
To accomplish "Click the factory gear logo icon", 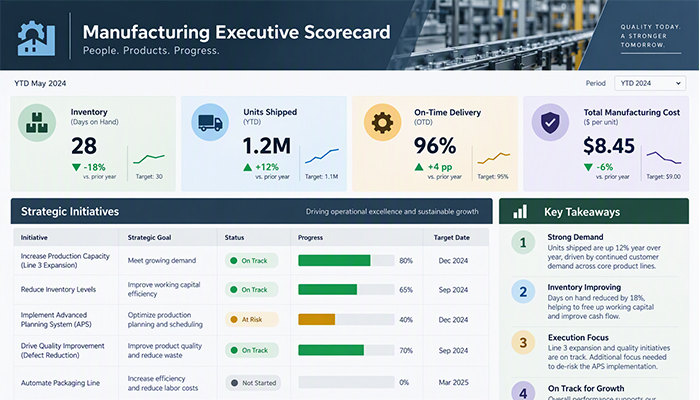I will (36, 38).
